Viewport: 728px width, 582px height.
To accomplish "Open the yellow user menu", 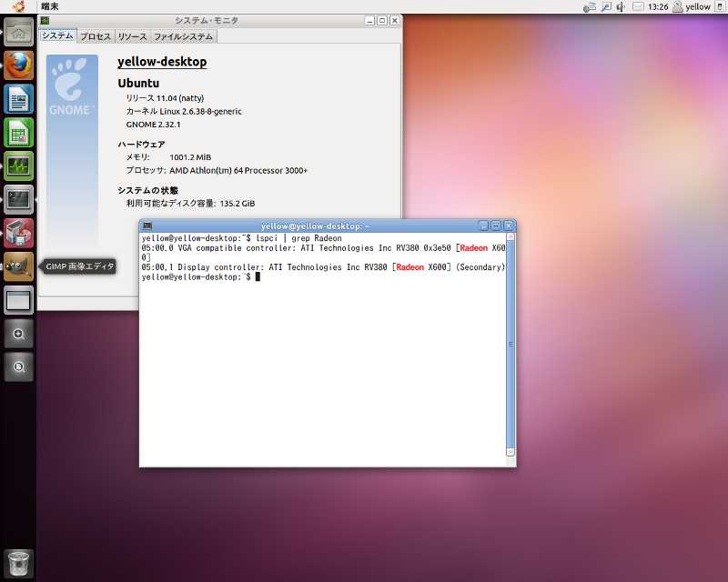I will pyautogui.click(x=692, y=6).
